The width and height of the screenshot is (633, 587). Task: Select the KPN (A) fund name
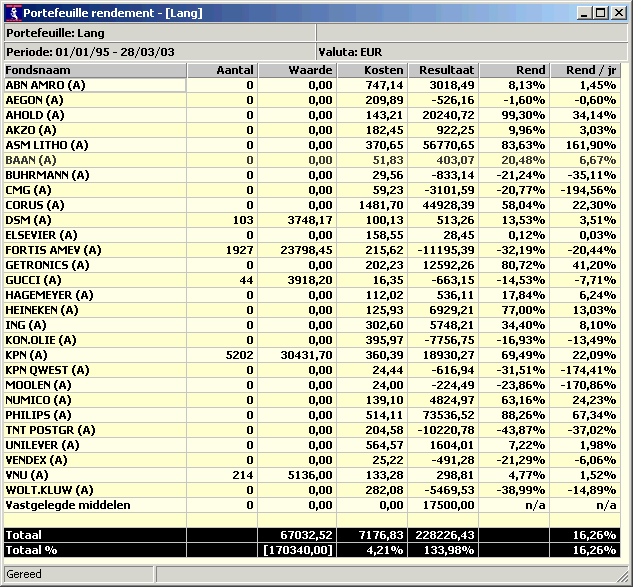[x=26, y=355]
